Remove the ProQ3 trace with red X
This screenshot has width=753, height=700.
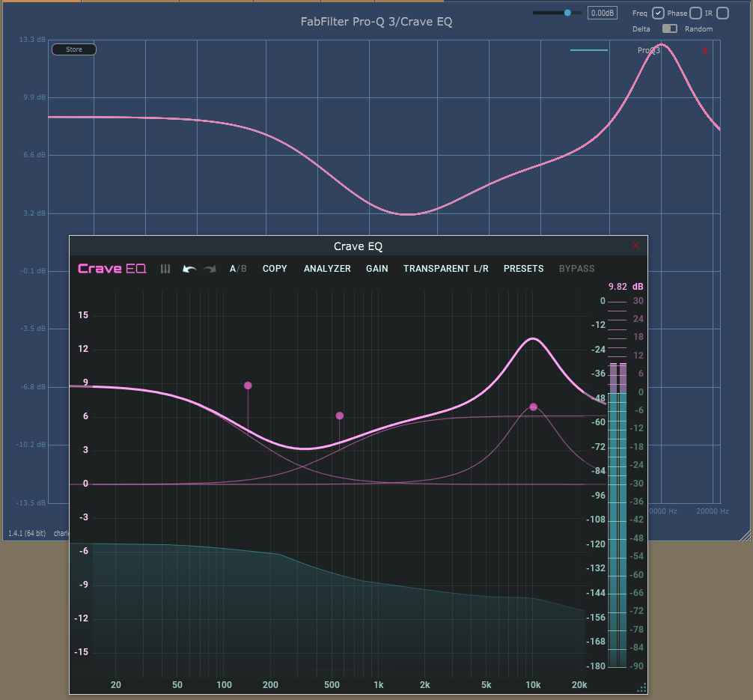click(705, 50)
